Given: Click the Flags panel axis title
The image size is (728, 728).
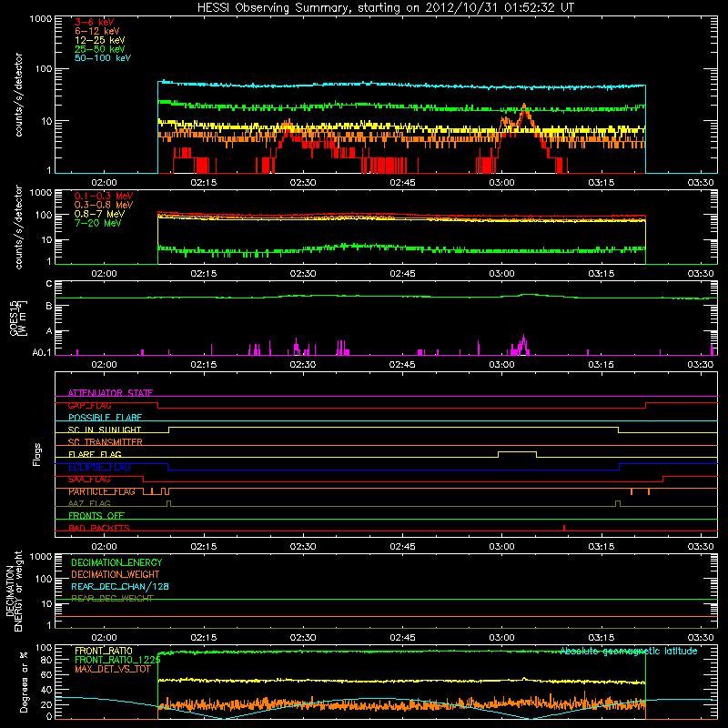Looking at the screenshot, I should (37, 454).
